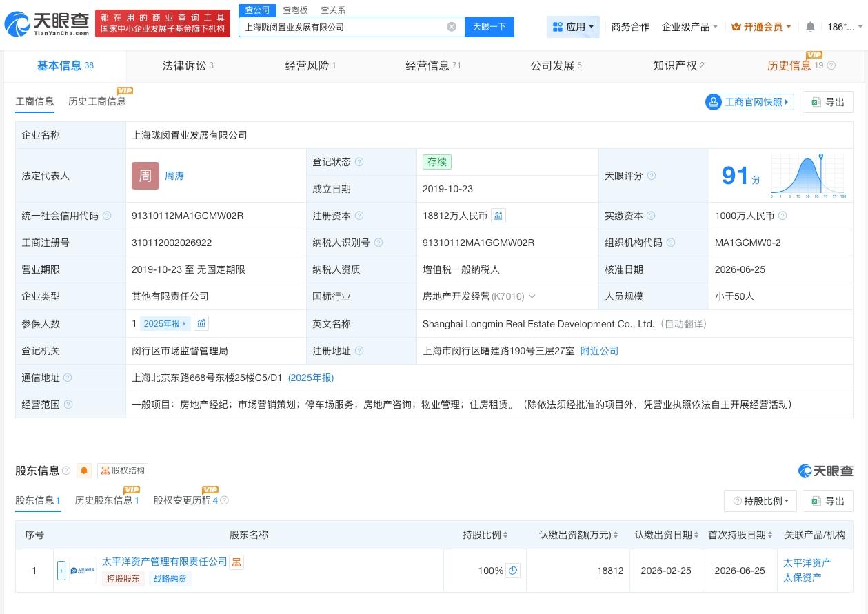The image size is (868, 614).
Task: Open the 应用 dropdown menu
Action: click(573, 27)
